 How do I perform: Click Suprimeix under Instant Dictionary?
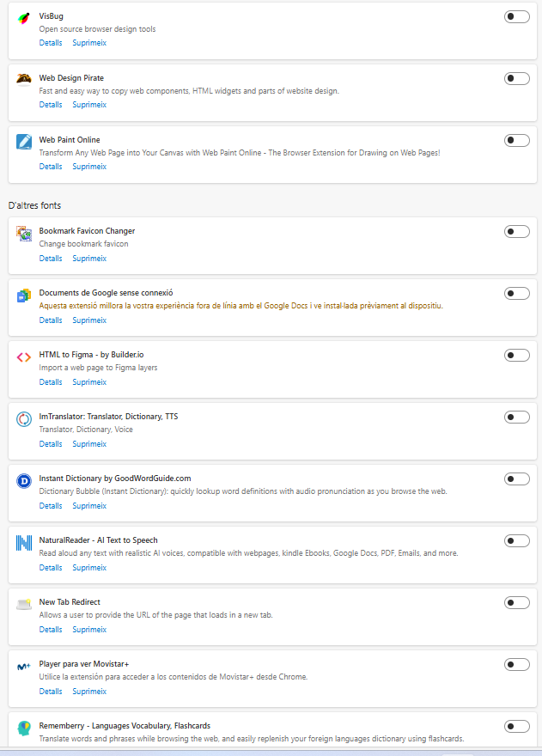(89, 506)
